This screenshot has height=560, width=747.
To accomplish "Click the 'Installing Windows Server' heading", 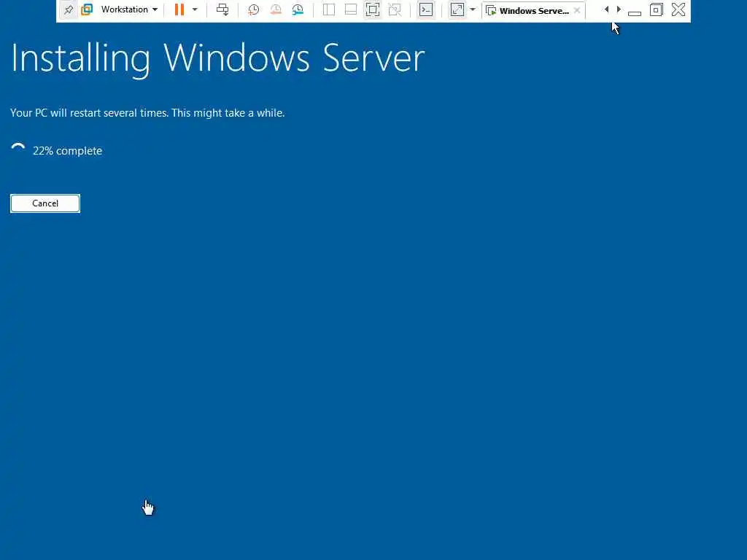I will click(217, 59).
